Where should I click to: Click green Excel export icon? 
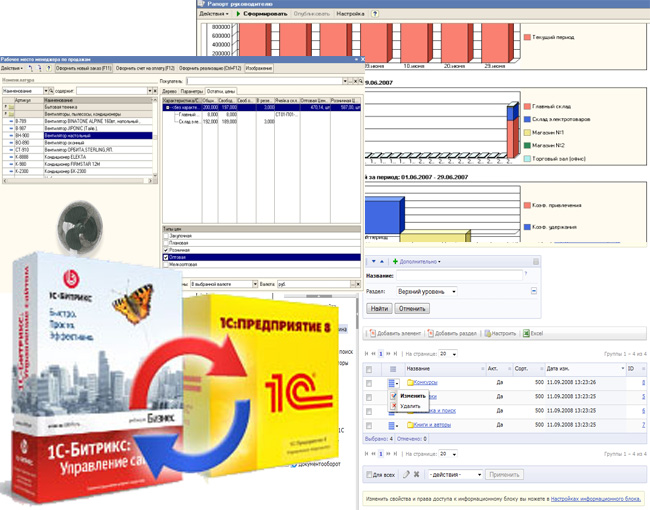pos(526,333)
